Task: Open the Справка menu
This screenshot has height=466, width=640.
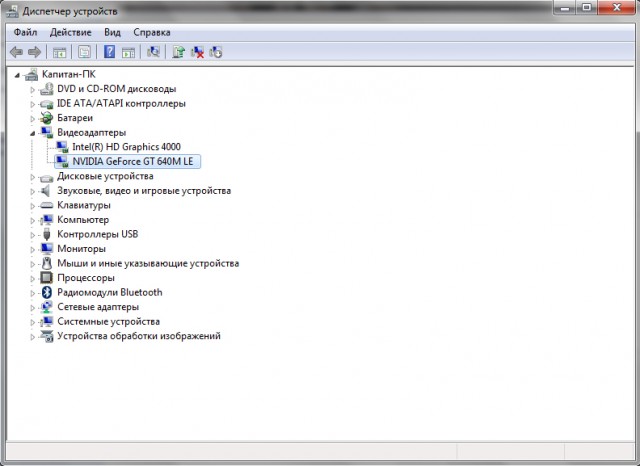Action: 151,32
